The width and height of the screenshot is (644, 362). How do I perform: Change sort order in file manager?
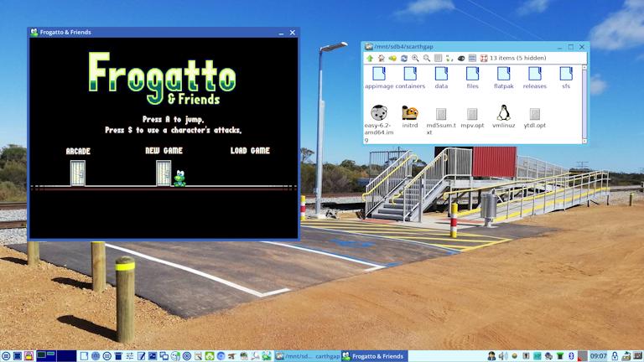449,59
